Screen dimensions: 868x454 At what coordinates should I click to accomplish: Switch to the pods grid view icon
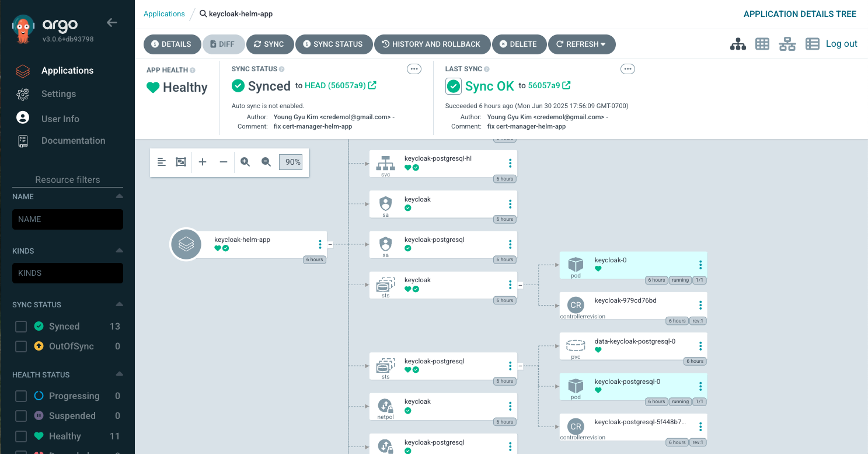pos(762,44)
